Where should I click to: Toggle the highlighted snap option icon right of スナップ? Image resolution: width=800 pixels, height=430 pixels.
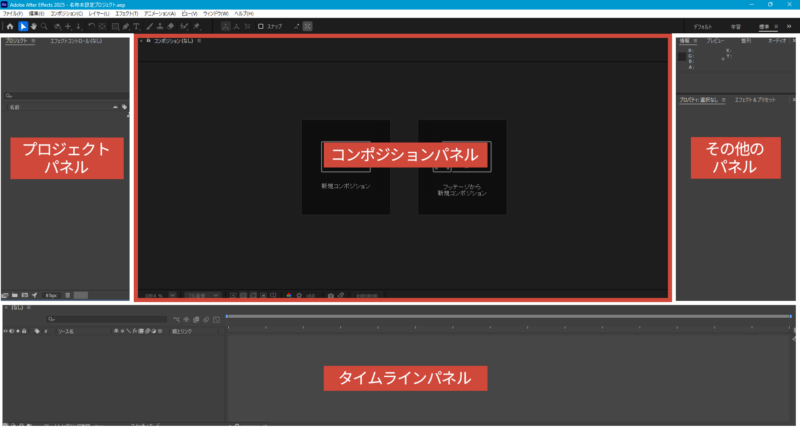[307, 26]
